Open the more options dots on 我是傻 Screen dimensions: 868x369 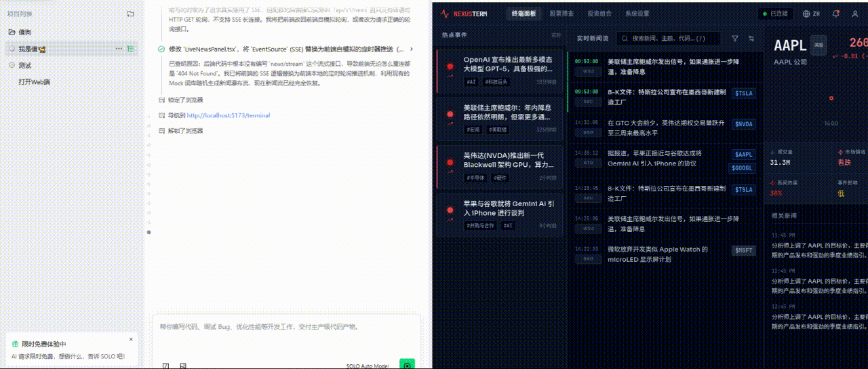[x=119, y=49]
